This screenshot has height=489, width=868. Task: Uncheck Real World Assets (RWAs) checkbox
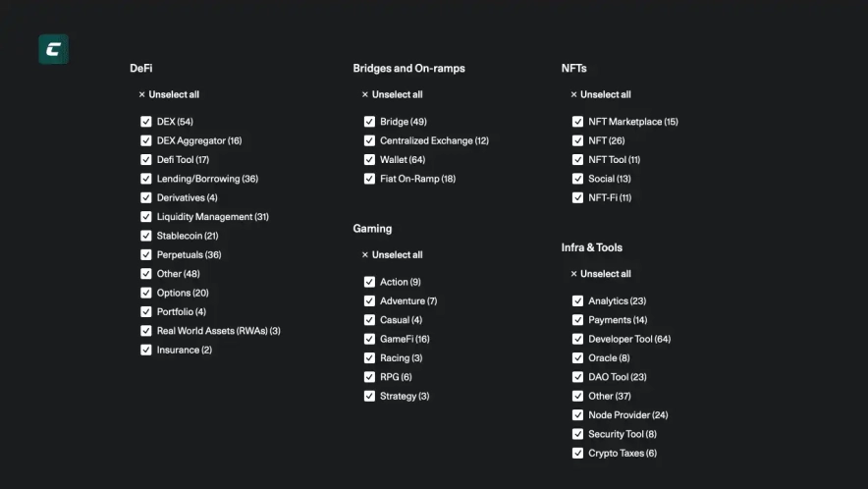click(x=146, y=331)
